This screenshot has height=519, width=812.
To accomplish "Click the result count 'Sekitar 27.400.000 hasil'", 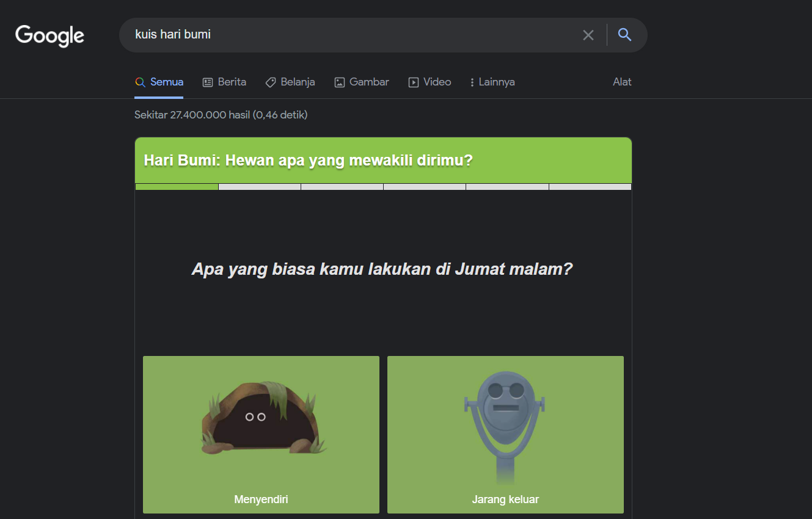I will tap(192, 115).
